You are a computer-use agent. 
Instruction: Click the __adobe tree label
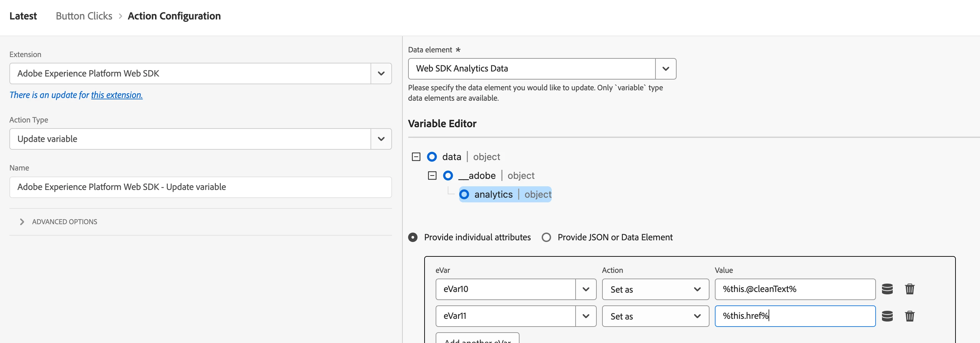click(x=477, y=176)
